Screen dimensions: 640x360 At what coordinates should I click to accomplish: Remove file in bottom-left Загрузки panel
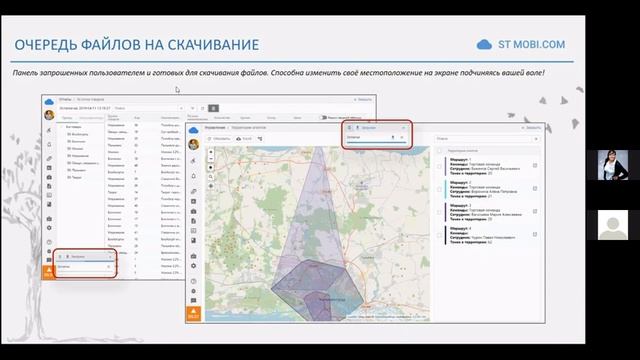point(109,267)
